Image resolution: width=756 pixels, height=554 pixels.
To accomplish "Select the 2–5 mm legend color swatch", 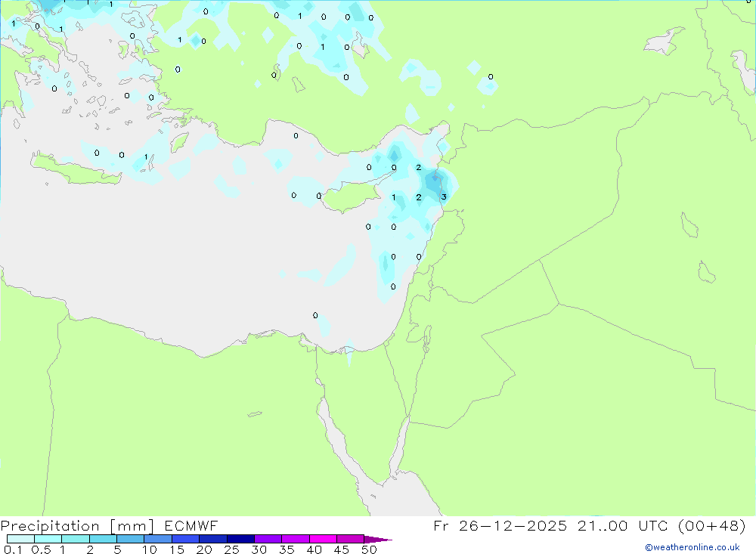I will tap(103, 539).
